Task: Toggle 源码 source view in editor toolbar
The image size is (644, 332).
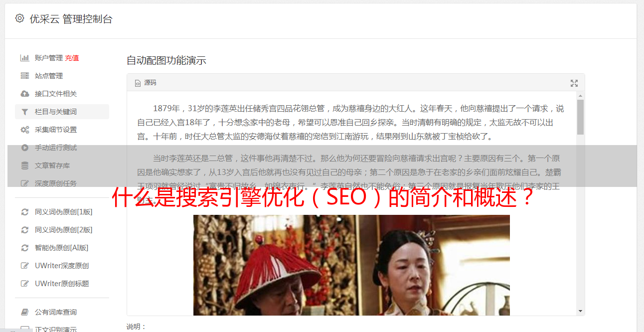Action: coord(146,83)
